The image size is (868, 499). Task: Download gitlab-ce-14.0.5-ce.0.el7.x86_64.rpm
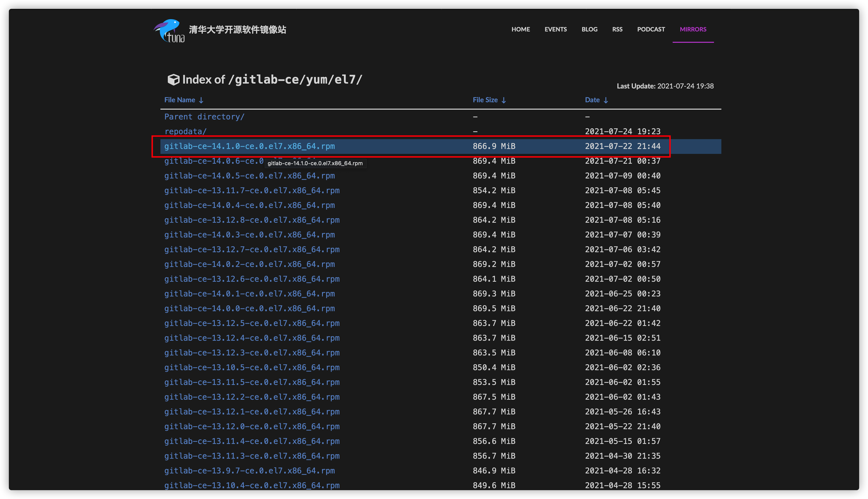[x=250, y=176]
